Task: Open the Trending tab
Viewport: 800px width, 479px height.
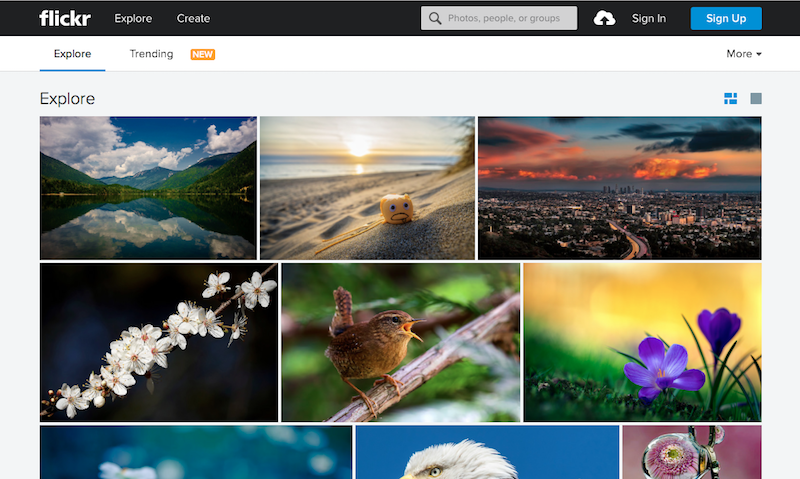Action: [x=151, y=54]
